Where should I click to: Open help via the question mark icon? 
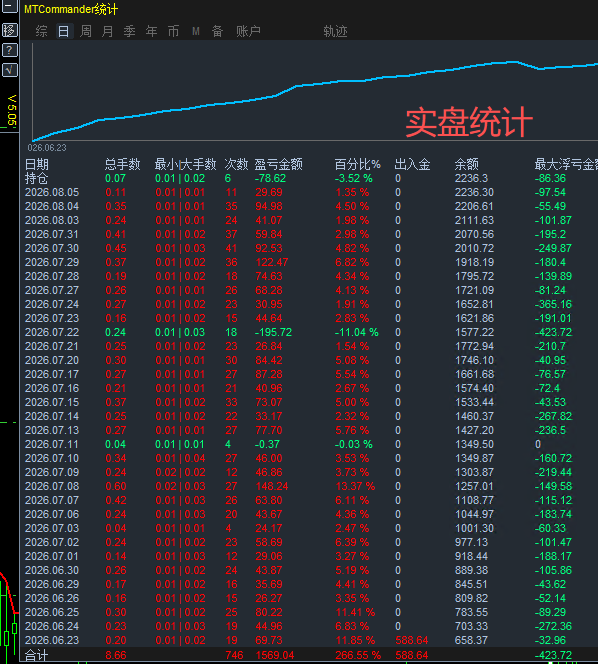[x=10, y=50]
